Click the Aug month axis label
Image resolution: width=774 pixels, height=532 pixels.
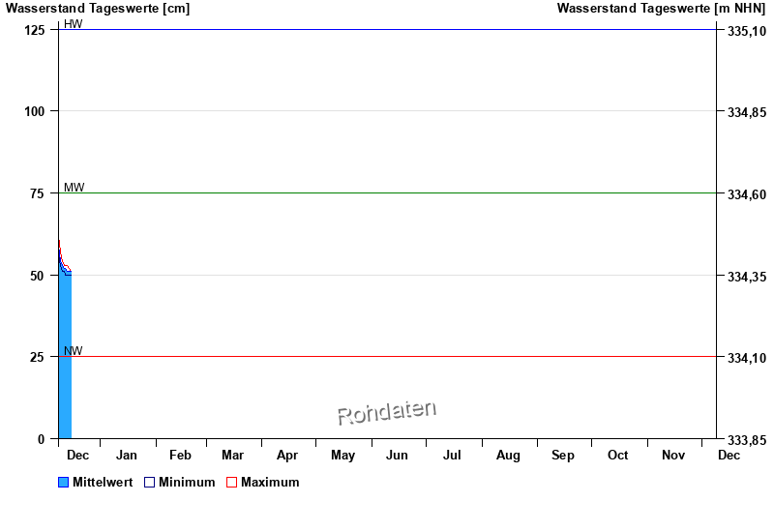coord(508,456)
